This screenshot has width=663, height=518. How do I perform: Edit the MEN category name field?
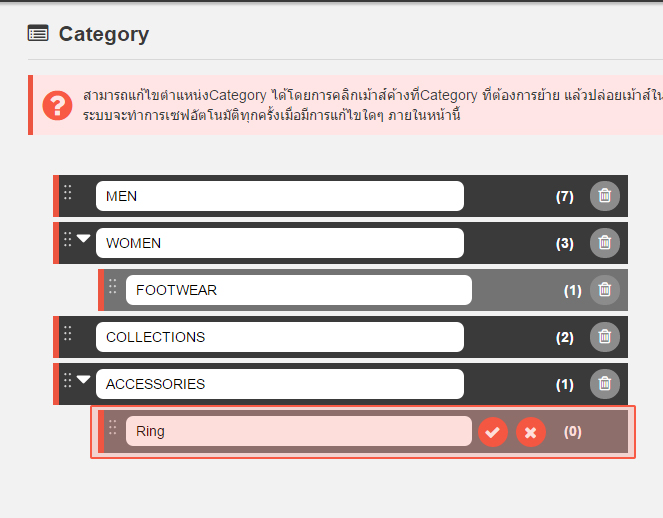pyautogui.click(x=280, y=196)
